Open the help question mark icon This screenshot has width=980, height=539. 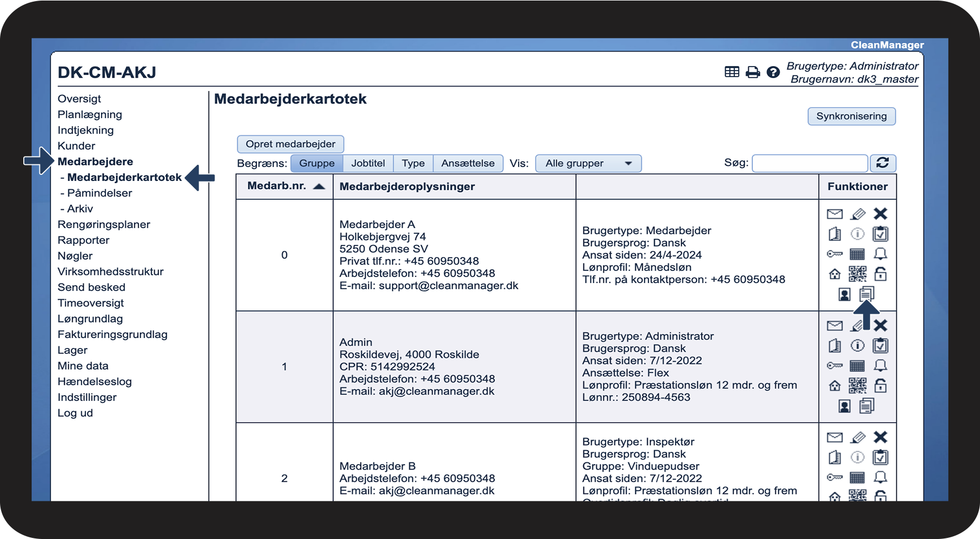point(773,72)
